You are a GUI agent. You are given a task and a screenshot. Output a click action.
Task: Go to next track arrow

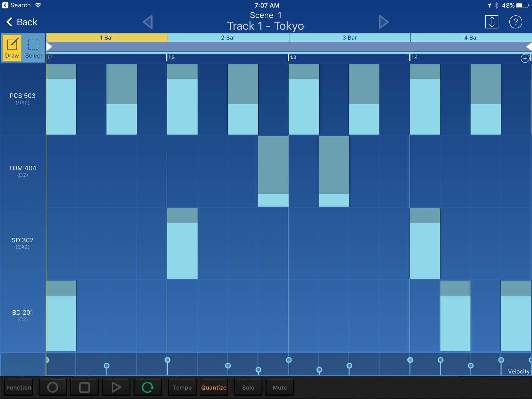coord(383,22)
